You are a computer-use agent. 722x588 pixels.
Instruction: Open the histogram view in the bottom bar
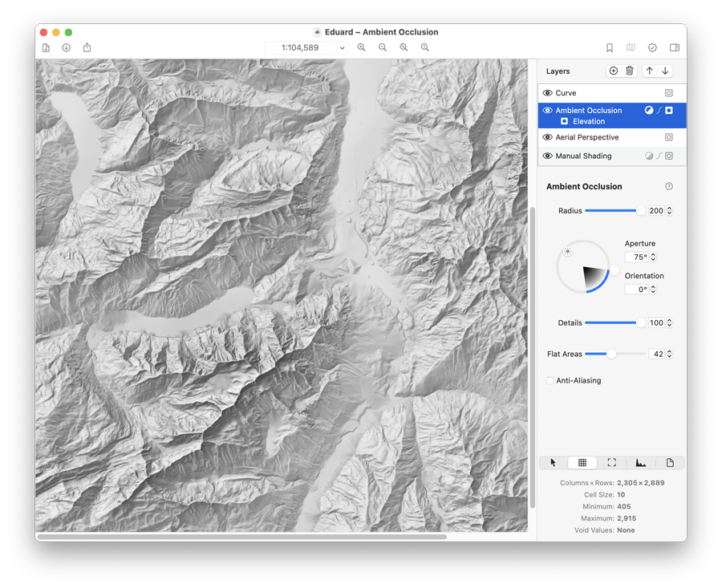coord(641,462)
